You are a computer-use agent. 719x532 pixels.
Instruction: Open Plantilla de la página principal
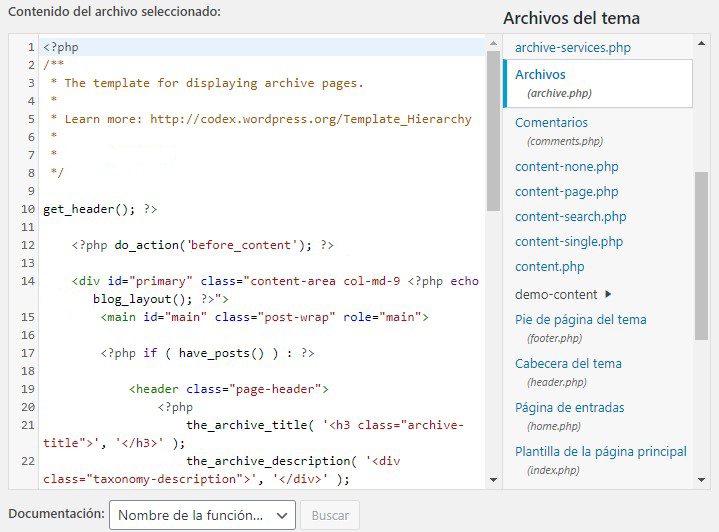pyautogui.click(x=600, y=452)
